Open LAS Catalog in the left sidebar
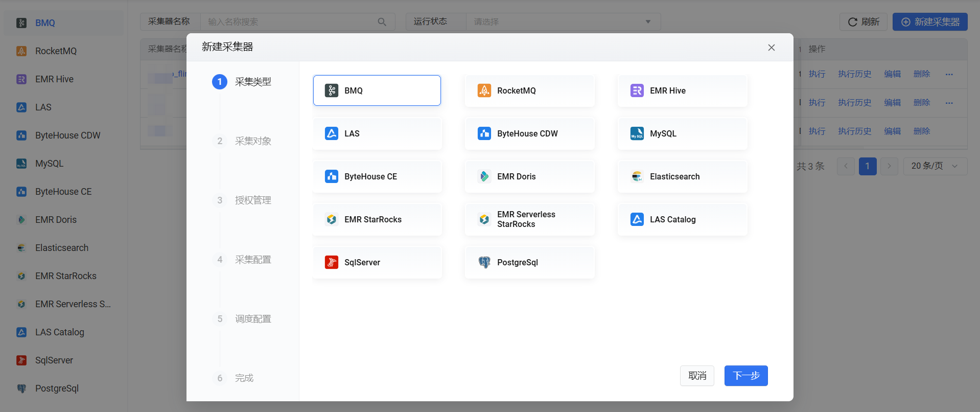 [63, 332]
